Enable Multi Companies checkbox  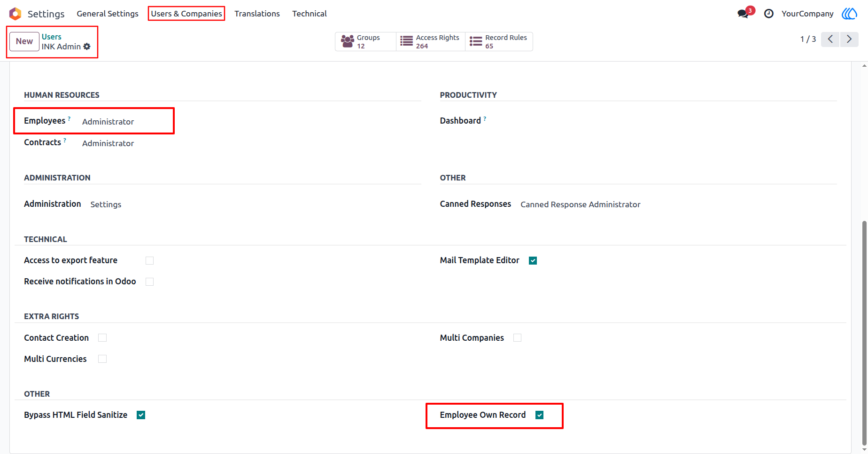click(x=518, y=338)
